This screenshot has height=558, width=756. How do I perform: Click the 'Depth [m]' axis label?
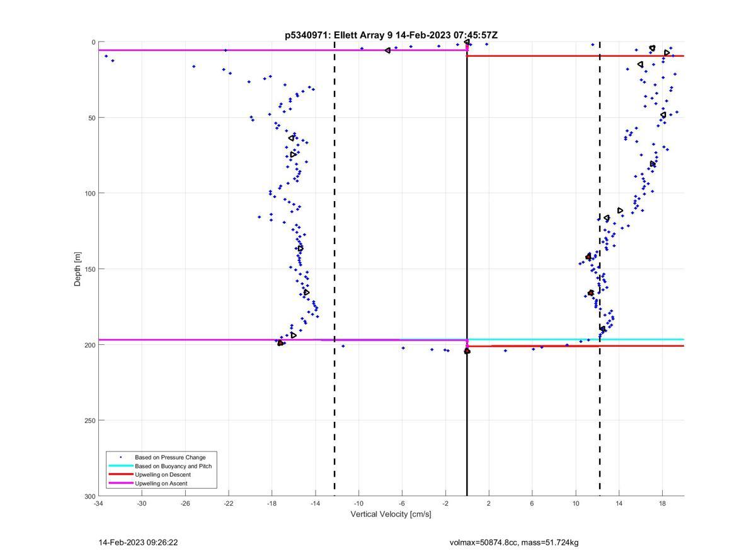78,269
